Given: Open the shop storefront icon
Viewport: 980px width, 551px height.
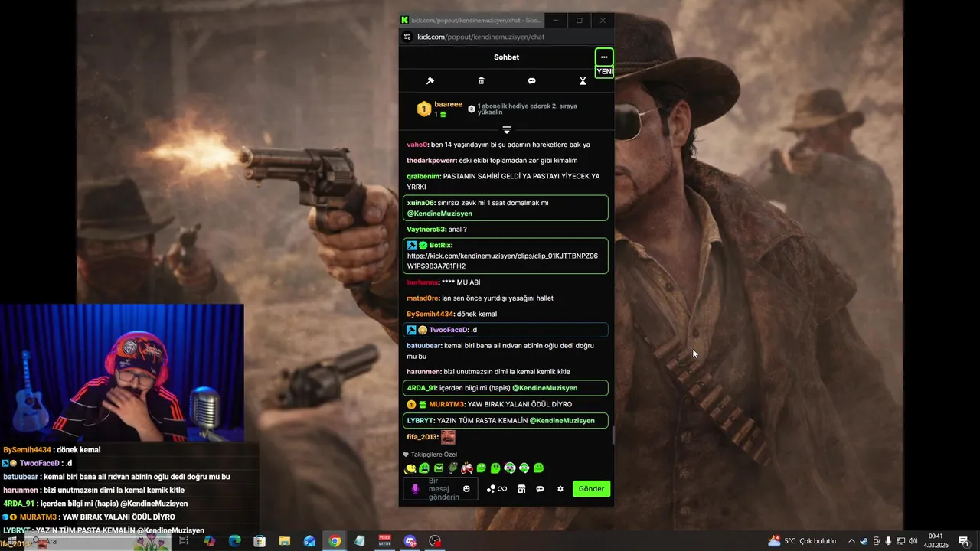Looking at the screenshot, I should pyautogui.click(x=521, y=489).
